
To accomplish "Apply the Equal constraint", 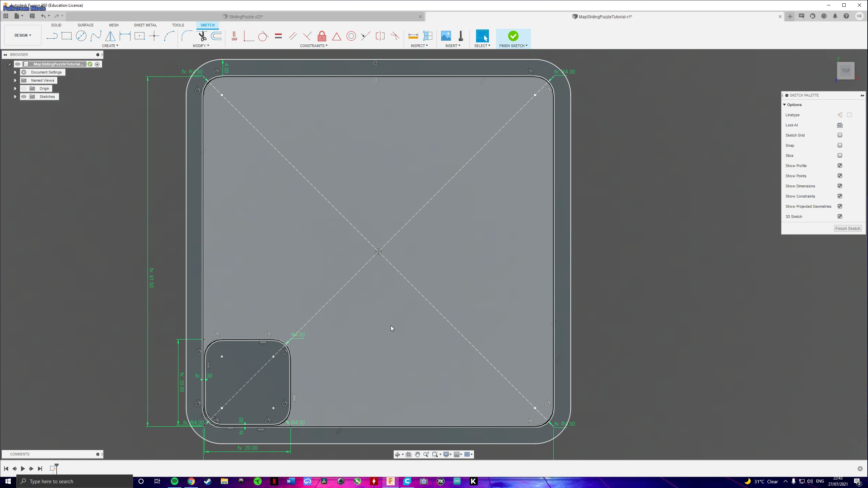I will [x=278, y=36].
